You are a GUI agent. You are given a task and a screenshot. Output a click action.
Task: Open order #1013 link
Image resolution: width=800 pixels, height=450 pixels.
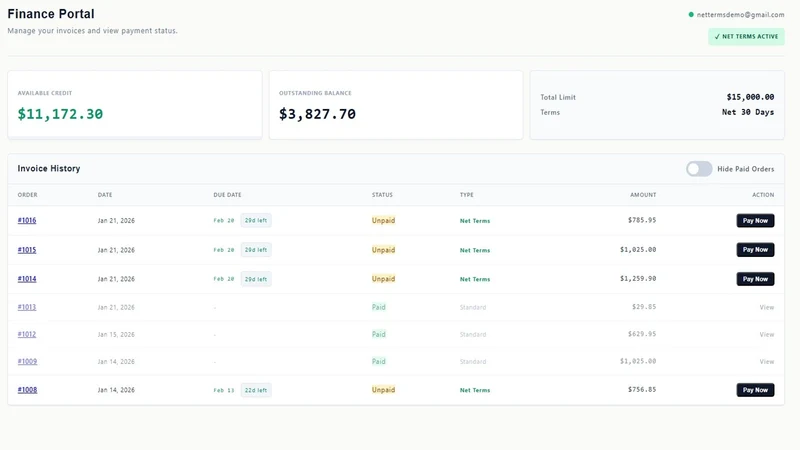pos(27,307)
